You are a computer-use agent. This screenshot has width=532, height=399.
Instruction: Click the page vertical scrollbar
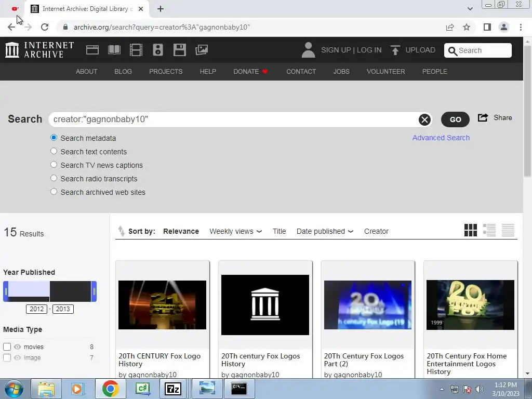[528, 112]
